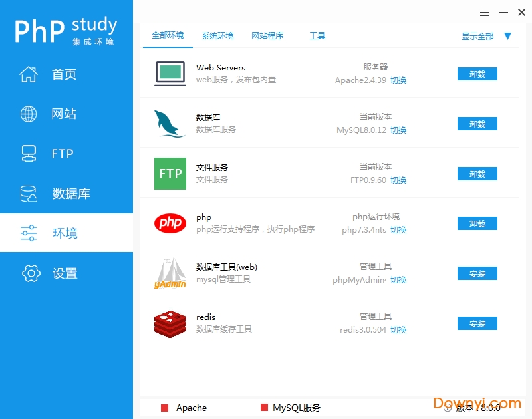Click the phpMyAdmin sailboat icon
Viewport: 532px width, 419px height.
click(x=170, y=273)
